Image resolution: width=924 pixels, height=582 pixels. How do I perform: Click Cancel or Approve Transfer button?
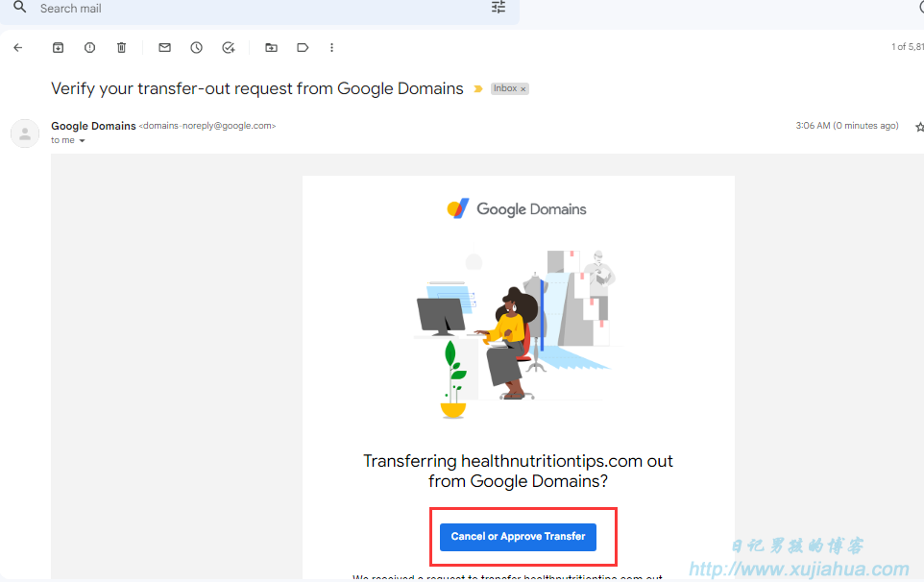point(518,537)
